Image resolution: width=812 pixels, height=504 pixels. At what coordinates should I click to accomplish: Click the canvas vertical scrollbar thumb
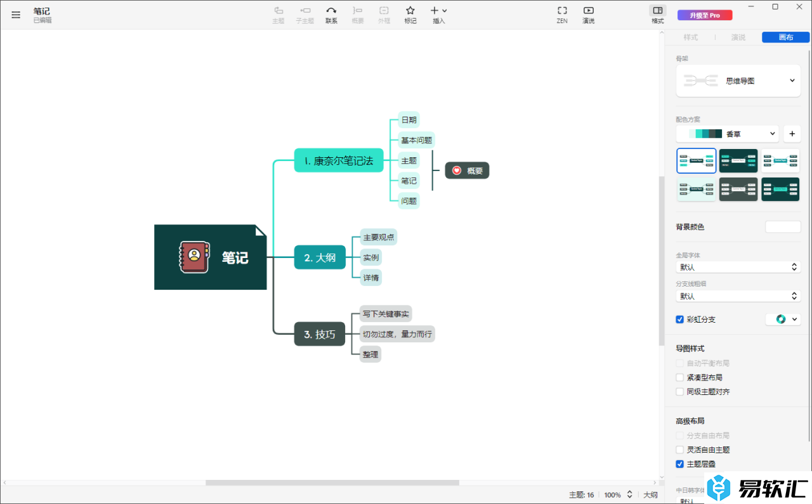(662, 260)
